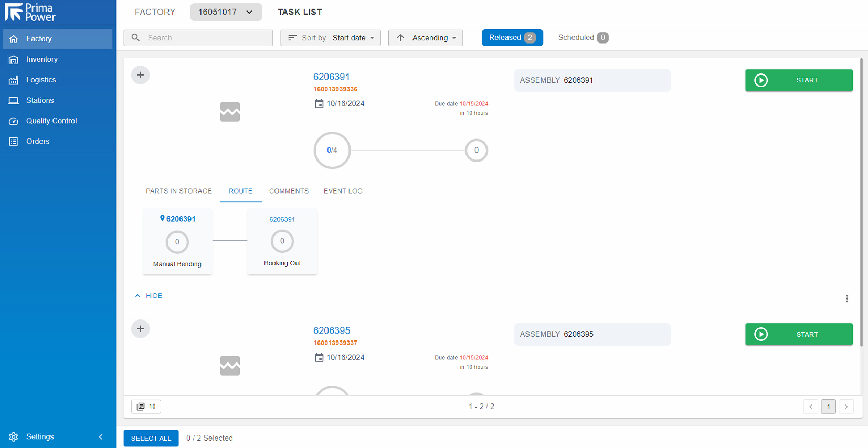This screenshot has width=868, height=448.
Task: Go to Logistics in the sidebar
Action: tap(41, 80)
